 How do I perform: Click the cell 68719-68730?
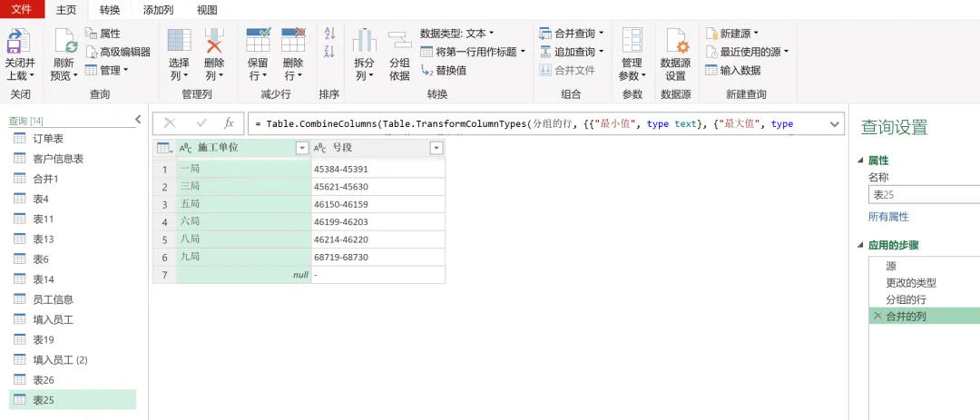pyautogui.click(x=378, y=258)
